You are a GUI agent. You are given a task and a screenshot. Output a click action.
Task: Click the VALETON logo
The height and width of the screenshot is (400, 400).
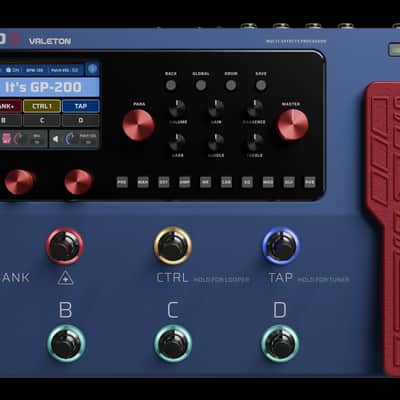coord(50,42)
